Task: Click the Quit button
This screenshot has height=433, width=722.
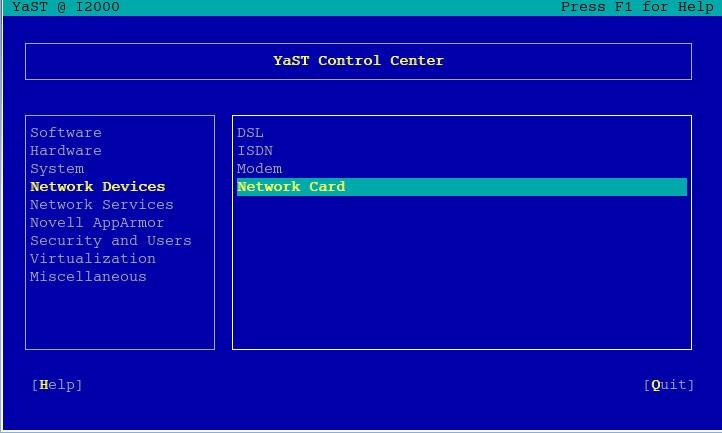Action: point(669,385)
